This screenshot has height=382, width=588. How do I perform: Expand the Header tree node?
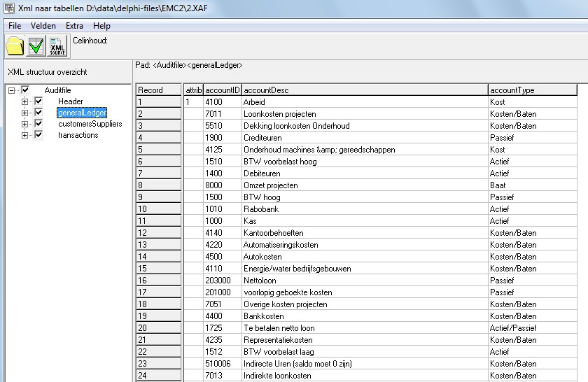tap(25, 101)
